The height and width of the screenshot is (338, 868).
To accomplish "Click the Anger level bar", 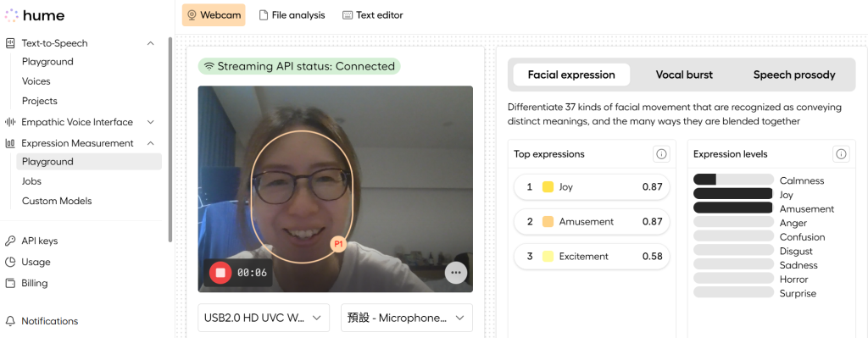I will (733, 222).
